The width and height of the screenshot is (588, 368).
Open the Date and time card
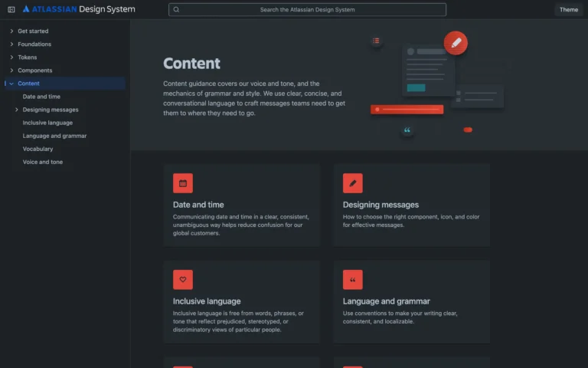242,205
